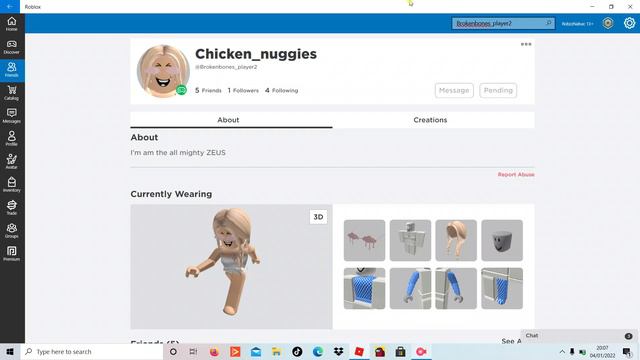Open the blue torso item thumbnail

click(x=364, y=289)
